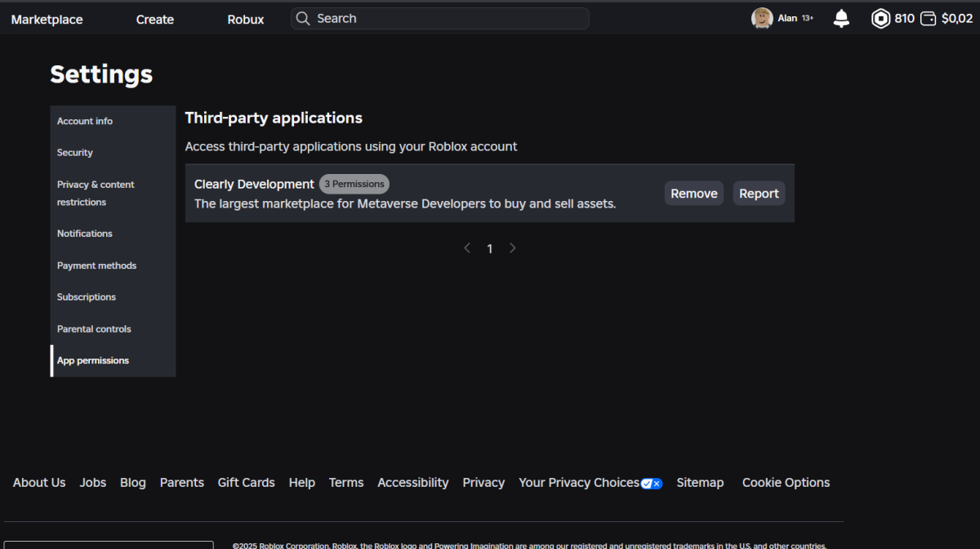Open Alan's profile avatar
980x549 pixels.
coord(762,19)
